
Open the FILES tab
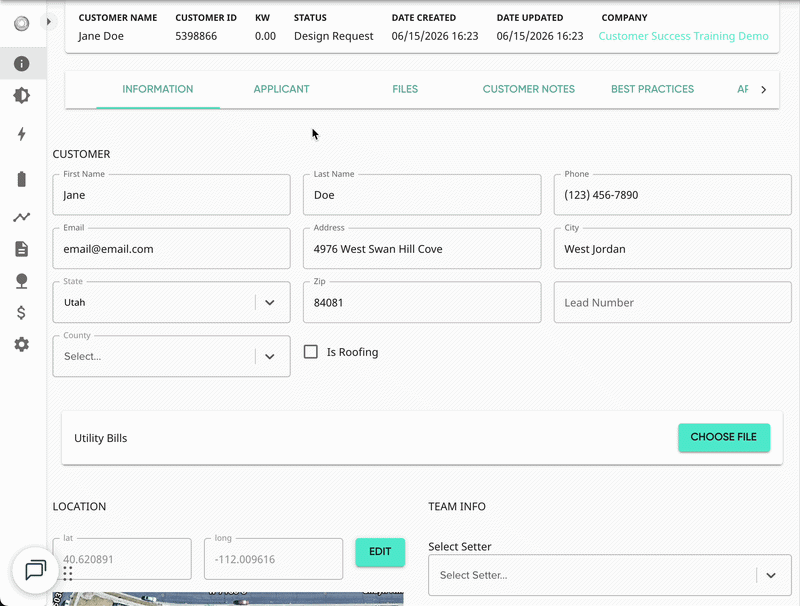pyautogui.click(x=405, y=89)
